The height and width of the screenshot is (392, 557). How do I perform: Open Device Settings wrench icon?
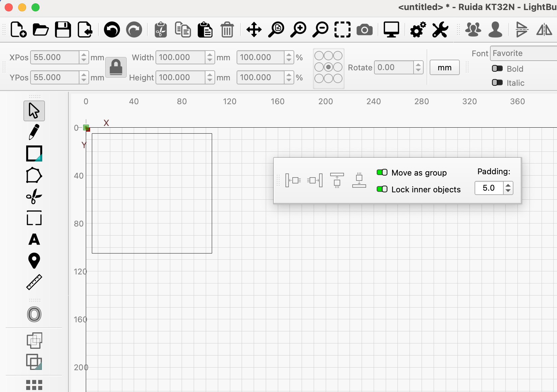click(x=440, y=30)
